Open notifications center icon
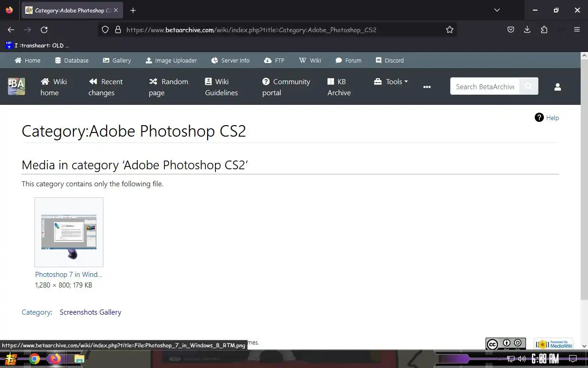 573,359
